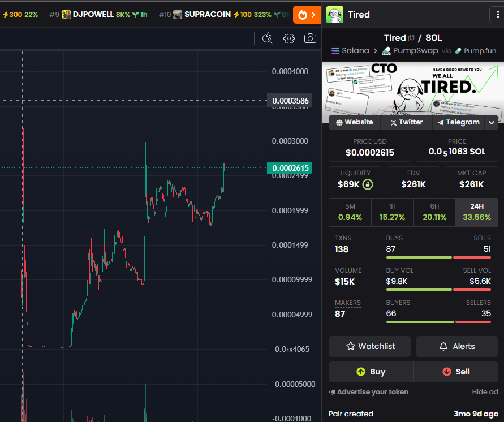The width and height of the screenshot is (504, 422).
Task: Click the buys versus sells ratio bar
Action: coord(438,257)
